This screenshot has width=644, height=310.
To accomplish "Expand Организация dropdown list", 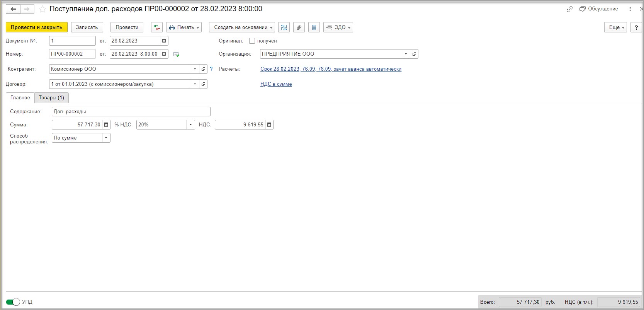I will pos(406,54).
